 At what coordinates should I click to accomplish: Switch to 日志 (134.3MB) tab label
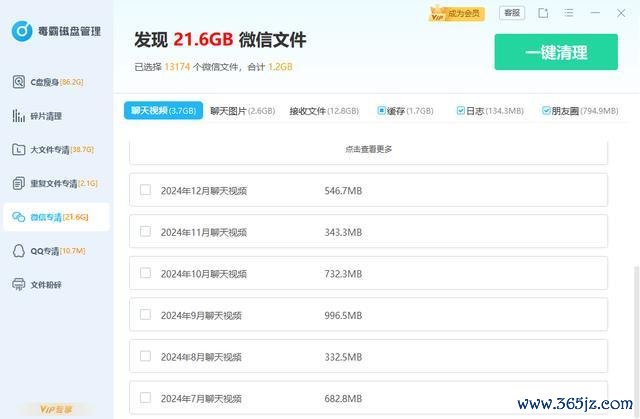(x=495, y=111)
